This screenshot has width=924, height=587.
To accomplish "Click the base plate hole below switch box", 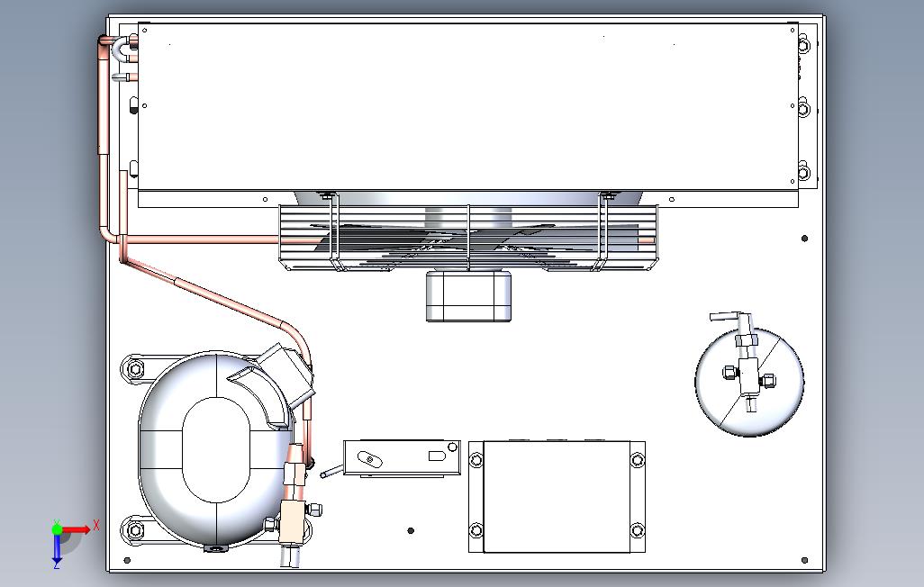I will tap(411, 531).
